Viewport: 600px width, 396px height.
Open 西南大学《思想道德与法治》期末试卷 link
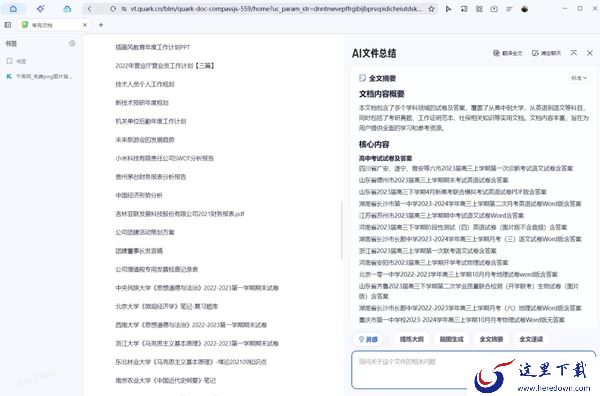point(191,325)
